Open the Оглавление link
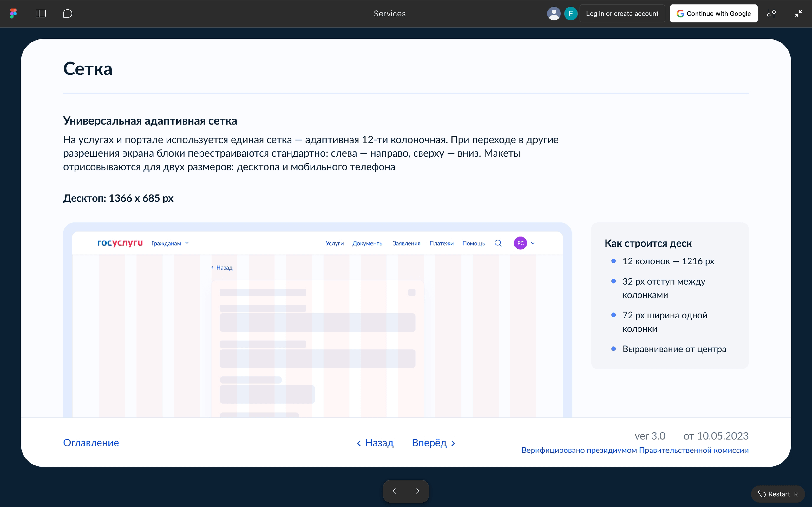 pos(91,443)
